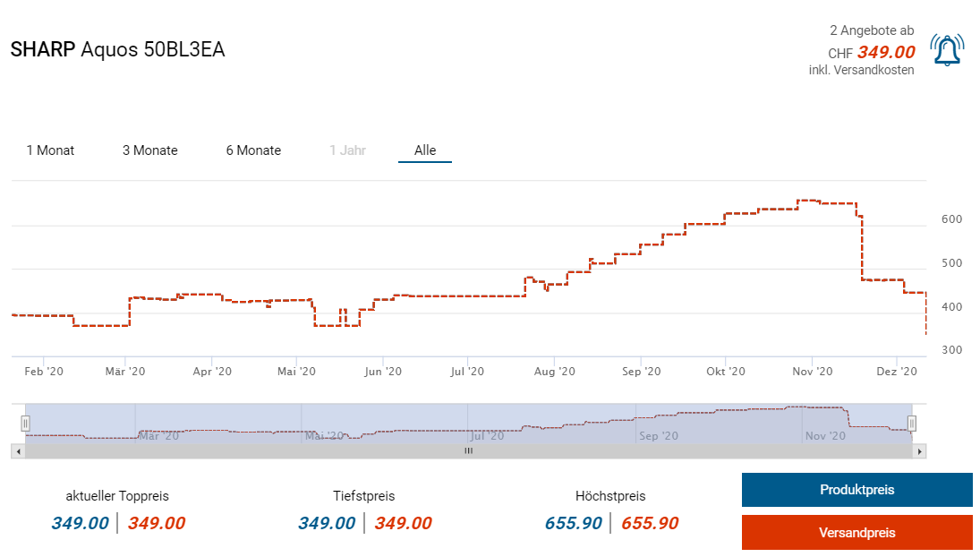Image resolution: width=980 pixels, height=557 pixels.
Task: Toggle the Versandpreis series button
Action: tap(856, 533)
